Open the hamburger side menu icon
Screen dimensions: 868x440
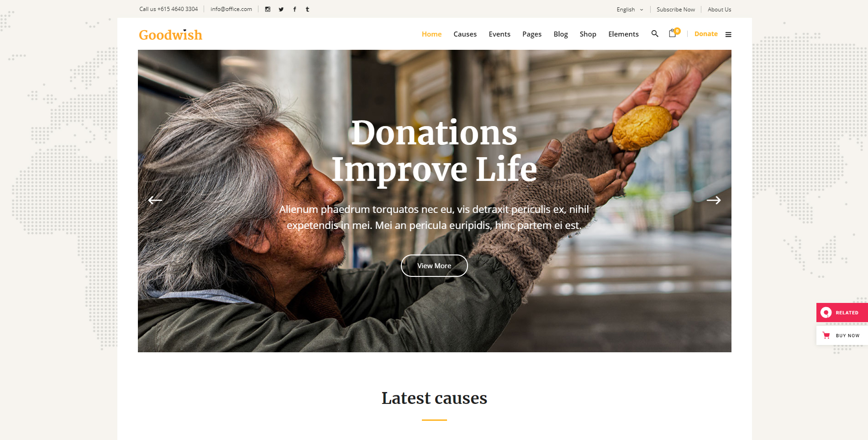click(x=728, y=34)
